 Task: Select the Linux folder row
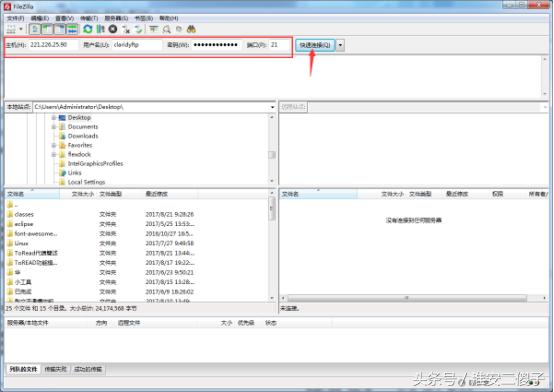pos(137,244)
